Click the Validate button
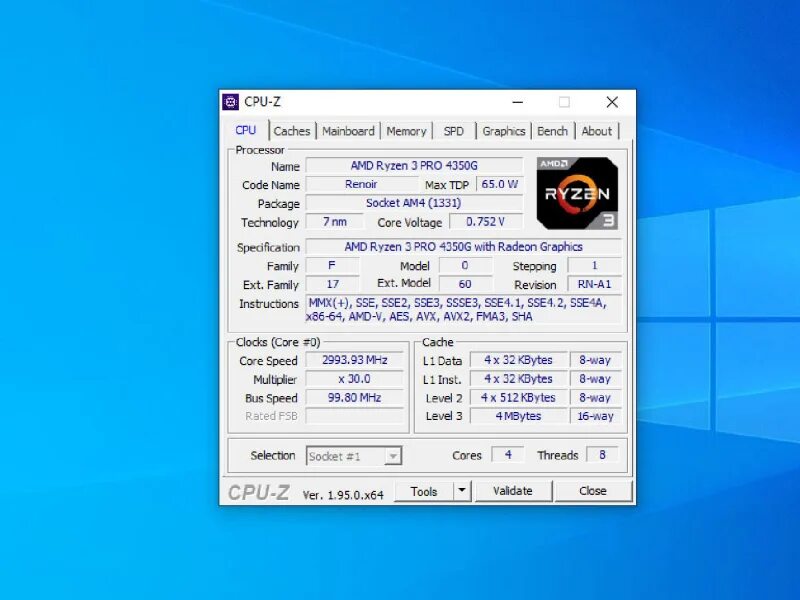This screenshot has height=600, width=800. [513, 491]
